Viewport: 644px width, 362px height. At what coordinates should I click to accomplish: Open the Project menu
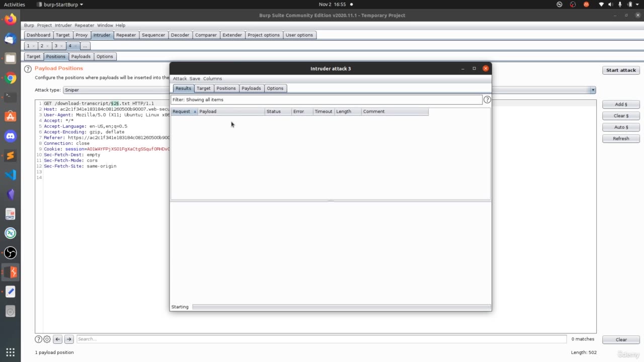44,25
